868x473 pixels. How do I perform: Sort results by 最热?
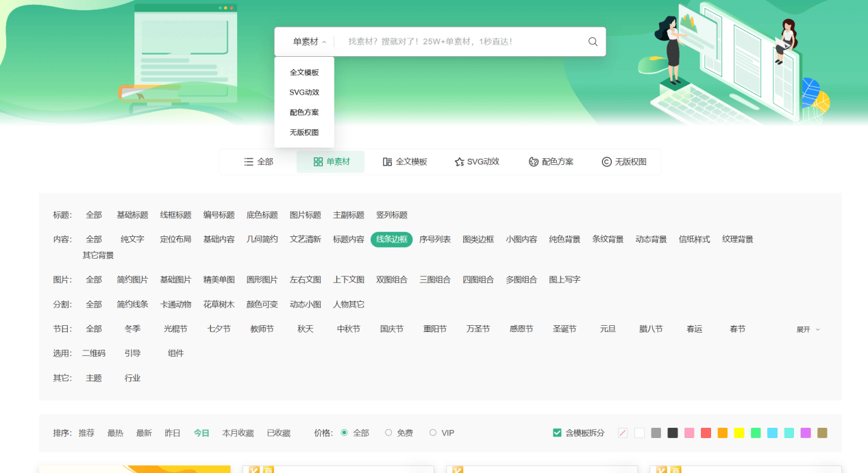point(115,433)
